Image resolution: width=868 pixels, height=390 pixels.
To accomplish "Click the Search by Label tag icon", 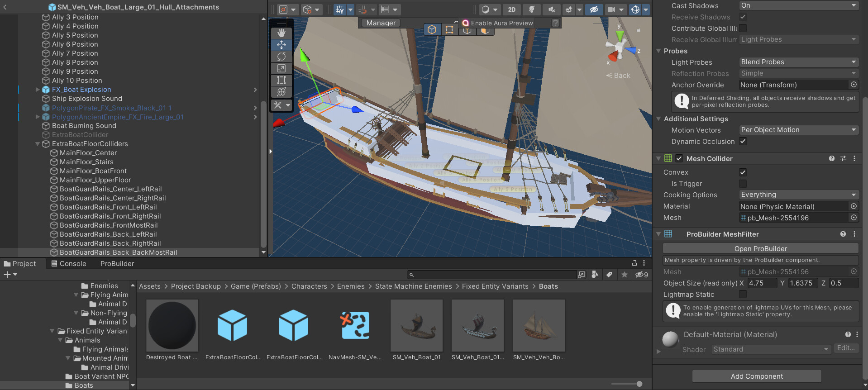I will click(x=609, y=275).
